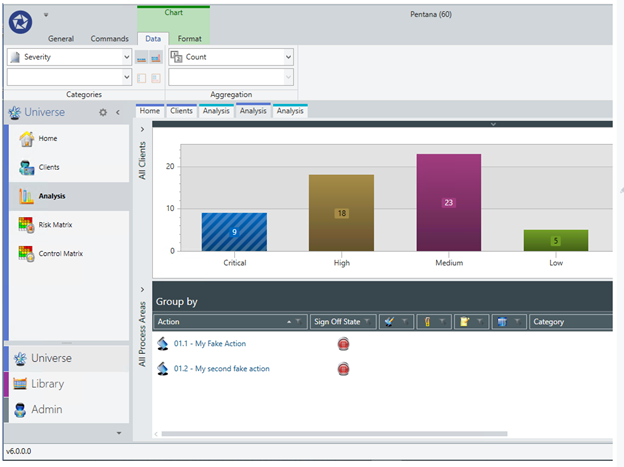Toggle the first layout icon beside the empty category box

(142, 78)
